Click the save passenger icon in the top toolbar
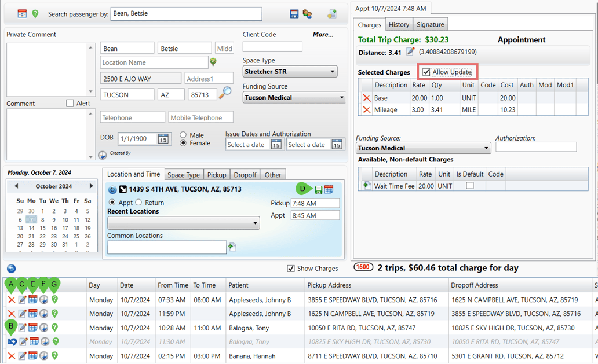The height and width of the screenshot is (364, 598). tap(294, 14)
